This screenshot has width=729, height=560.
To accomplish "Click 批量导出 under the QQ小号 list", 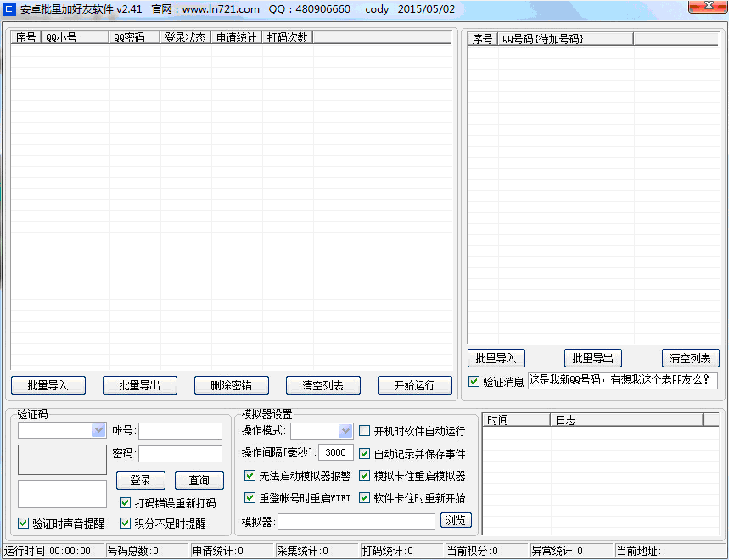I will pos(139,385).
